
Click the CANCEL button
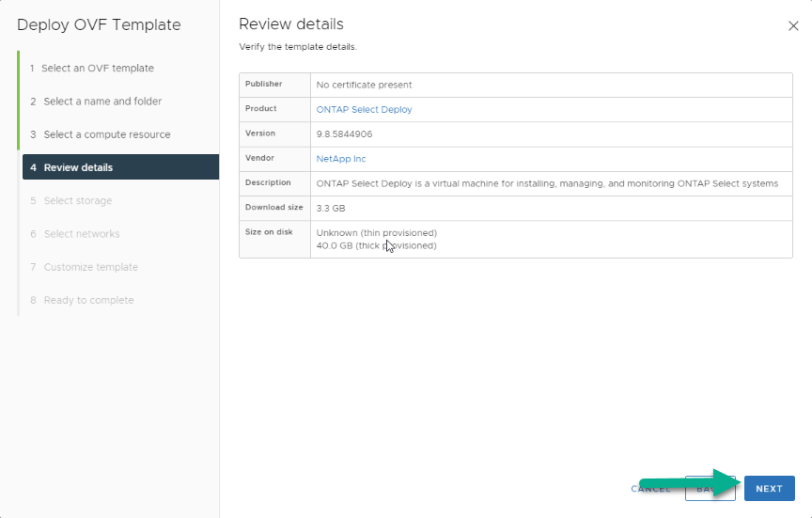click(651, 489)
